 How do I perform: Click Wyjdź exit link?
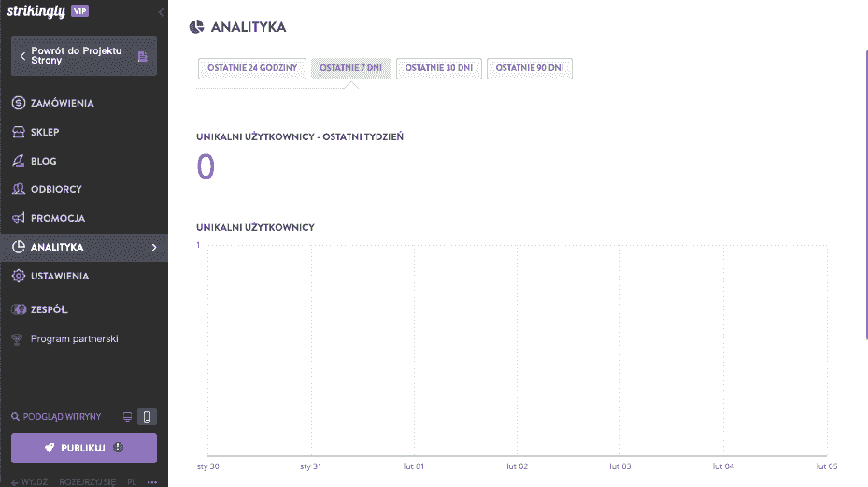(x=30, y=482)
